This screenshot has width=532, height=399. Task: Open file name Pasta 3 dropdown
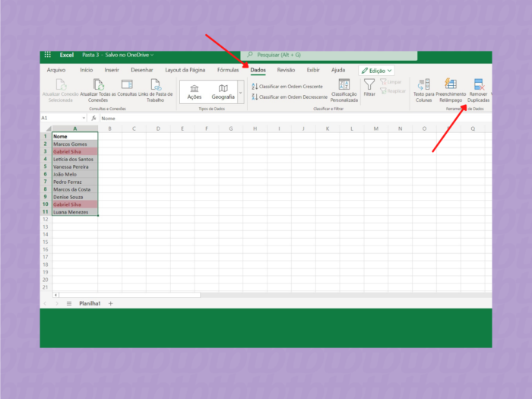pyautogui.click(x=118, y=55)
